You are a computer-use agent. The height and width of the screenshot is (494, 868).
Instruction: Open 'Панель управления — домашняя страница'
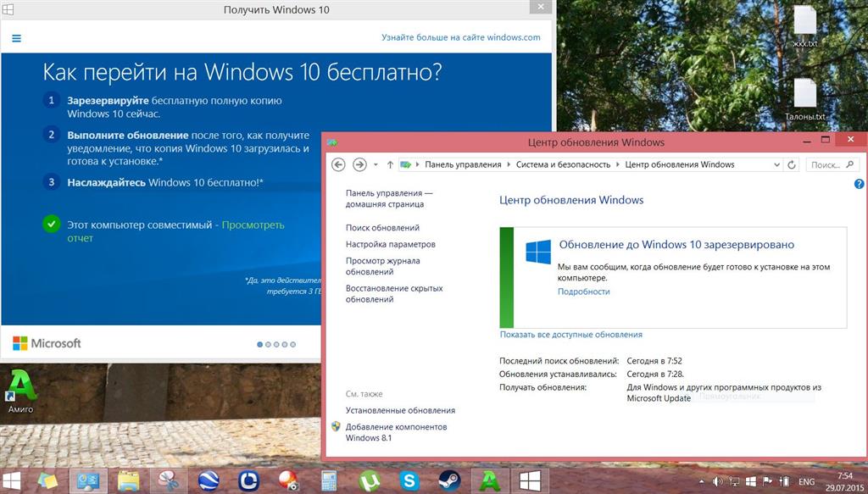pos(389,198)
